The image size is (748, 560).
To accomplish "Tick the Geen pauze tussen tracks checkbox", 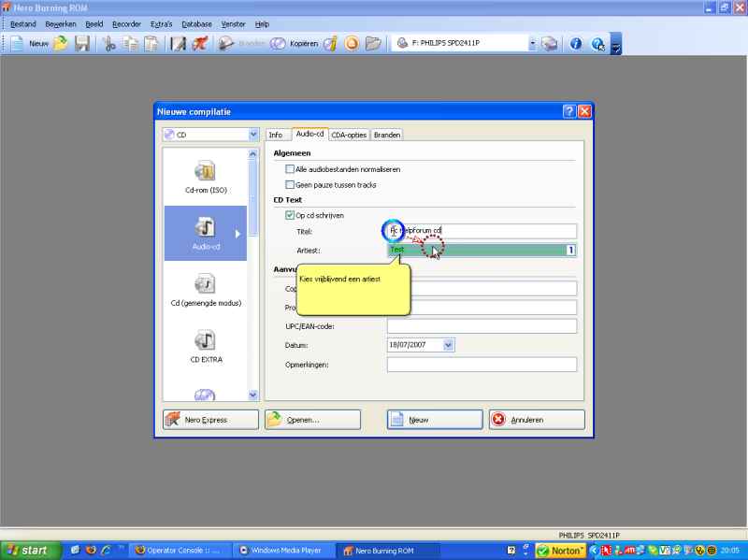I will [x=290, y=184].
